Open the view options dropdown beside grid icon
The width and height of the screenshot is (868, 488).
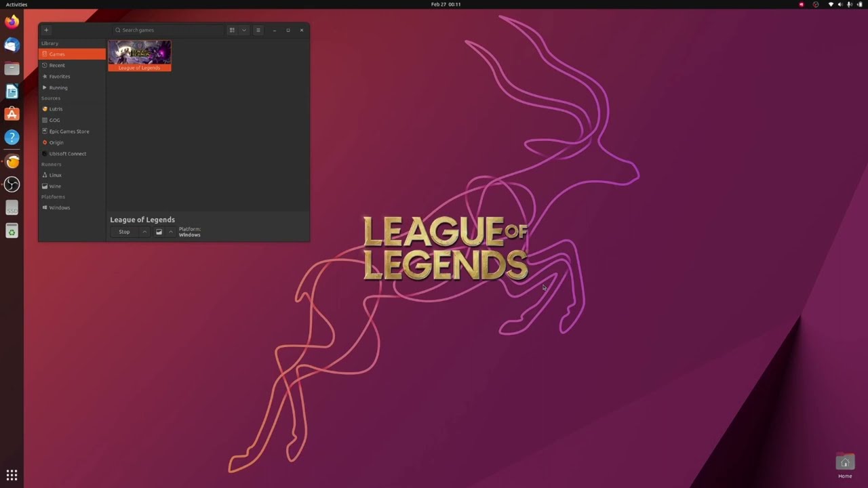(243, 30)
